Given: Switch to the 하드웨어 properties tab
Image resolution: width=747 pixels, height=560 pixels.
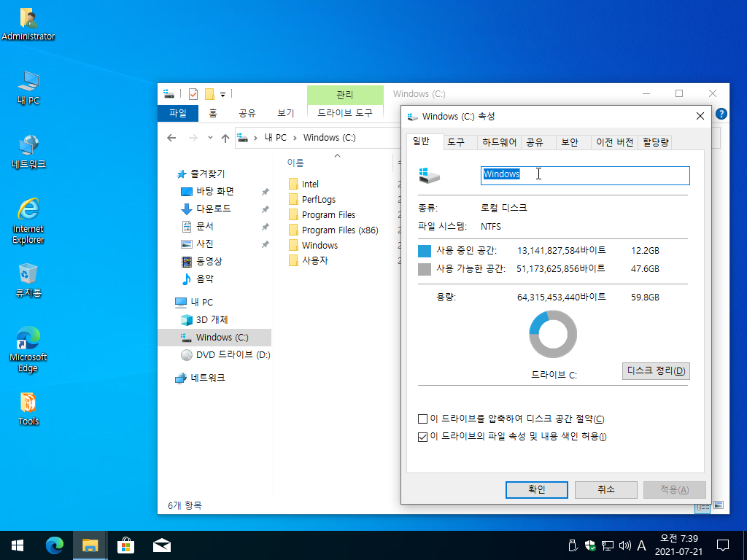Looking at the screenshot, I should click(x=499, y=142).
